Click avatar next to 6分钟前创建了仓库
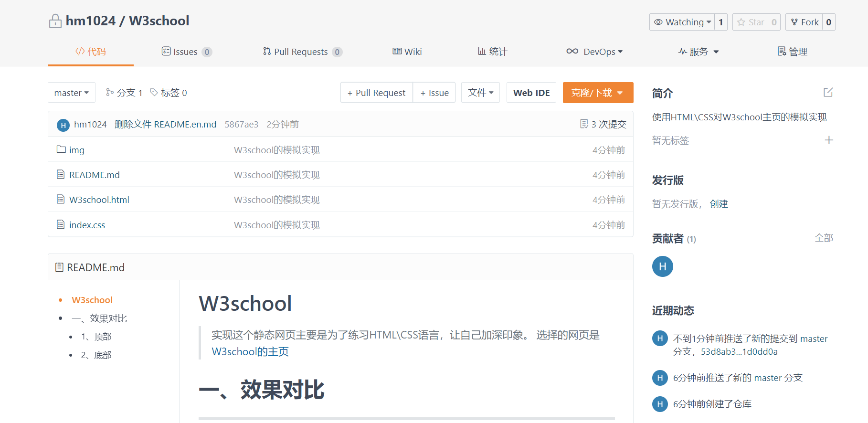Screen dimensions: 868x423 coord(660,404)
